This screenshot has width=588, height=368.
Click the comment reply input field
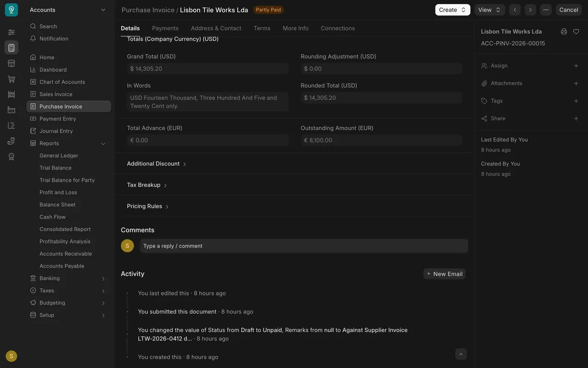coord(304,246)
